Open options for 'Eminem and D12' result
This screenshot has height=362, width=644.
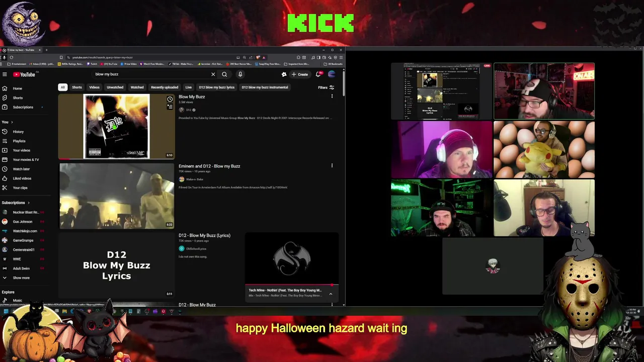coord(332,165)
